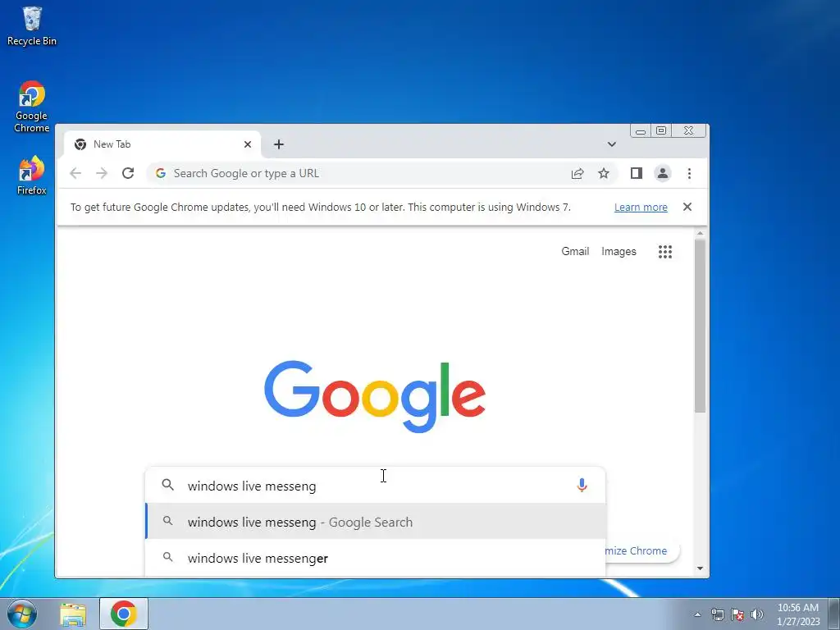The image size is (840, 630).
Task: Open the tab search dropdown chevron
Action: (x=612, y=144)
